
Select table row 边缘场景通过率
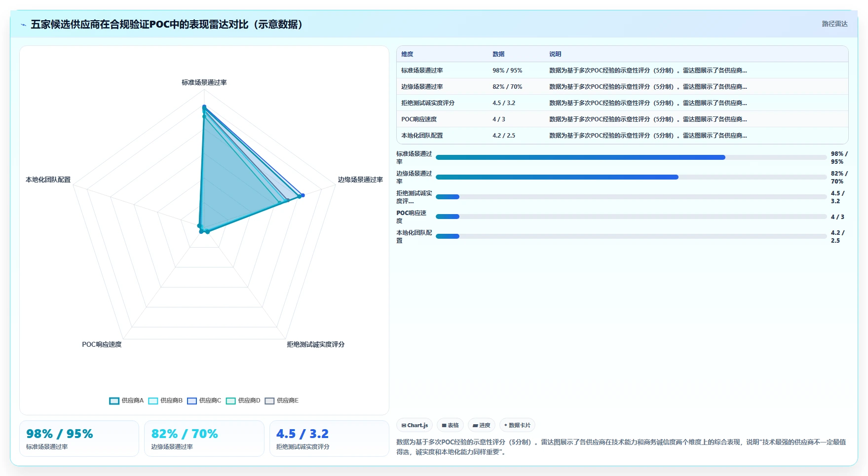coord(622,87)
